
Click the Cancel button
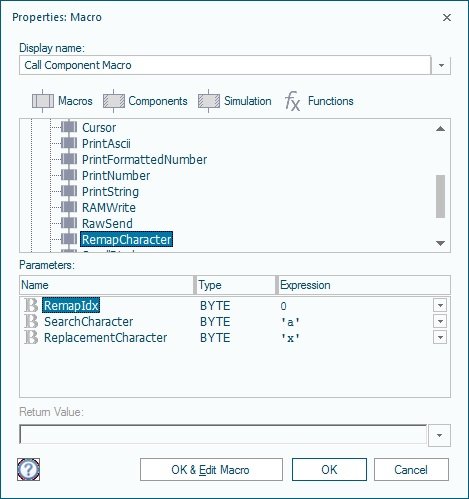[x=411, y=470]
